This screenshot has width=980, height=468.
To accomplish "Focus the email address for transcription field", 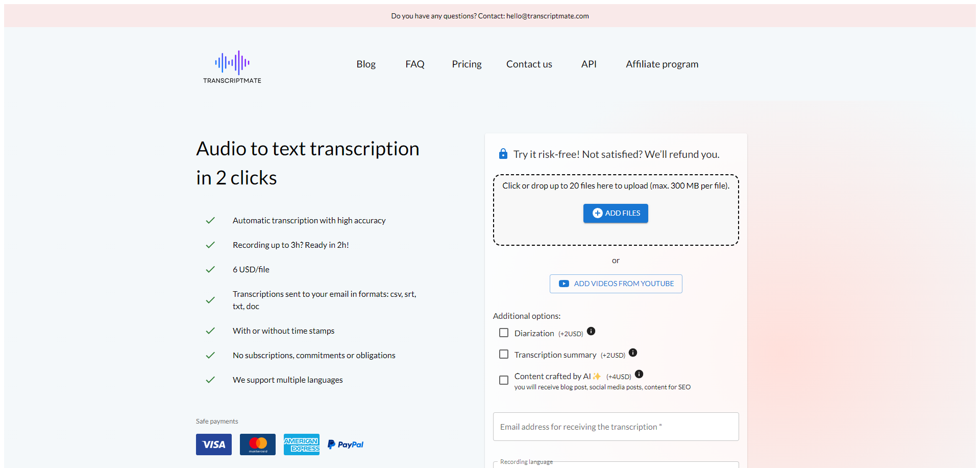I will [616, 427].
